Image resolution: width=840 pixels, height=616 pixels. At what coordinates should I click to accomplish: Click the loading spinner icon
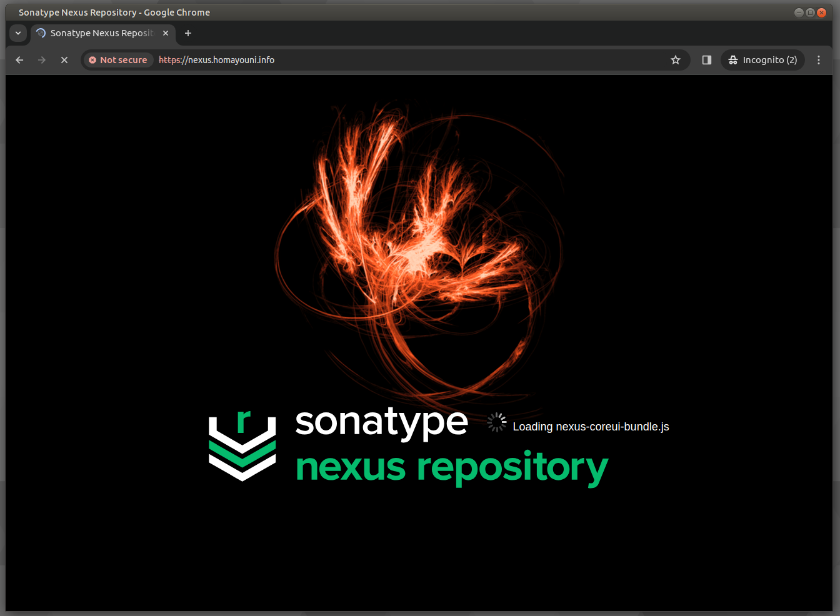(x=497, y=422)
